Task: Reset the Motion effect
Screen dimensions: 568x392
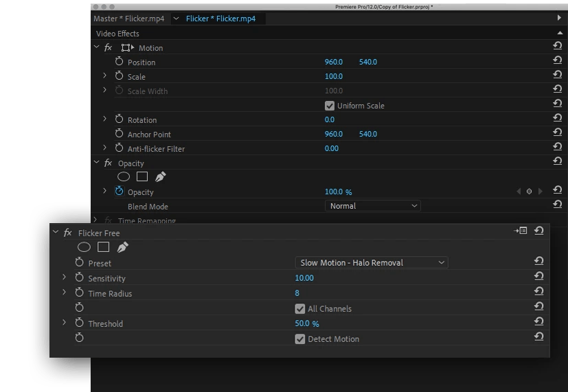Action: coord(558,46)
